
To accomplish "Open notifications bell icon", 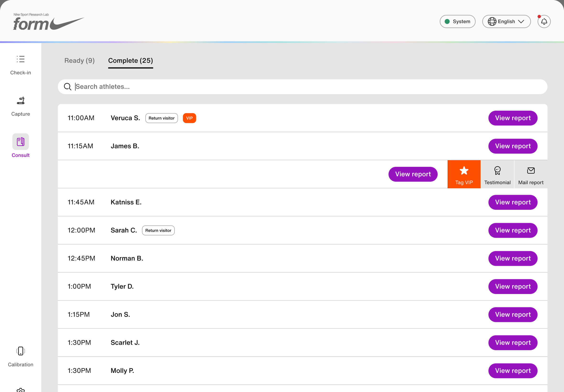I will 544,22.
